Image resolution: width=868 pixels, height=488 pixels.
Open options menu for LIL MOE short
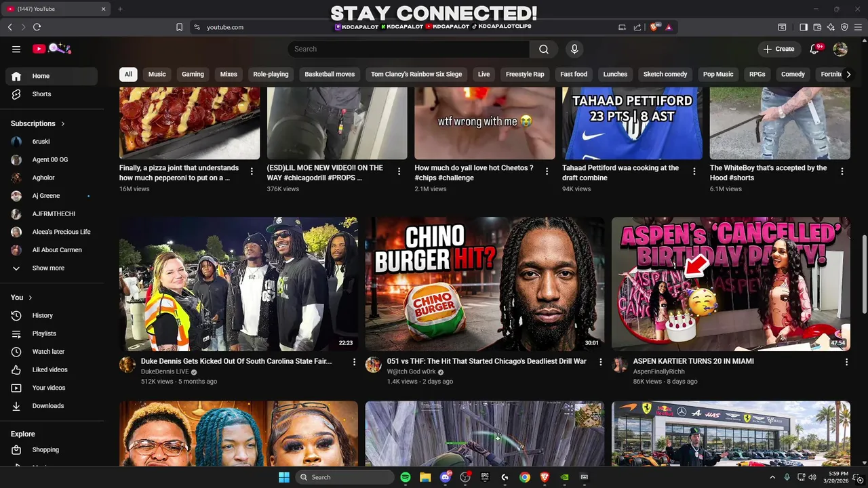click(x=399, y=171)
